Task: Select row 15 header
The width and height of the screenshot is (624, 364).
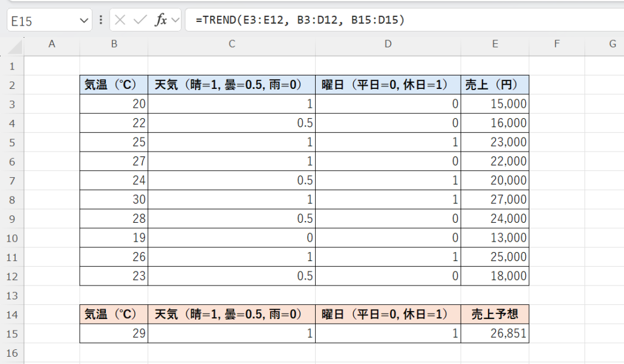Action: pyautogui.click(x=12, y=334)
